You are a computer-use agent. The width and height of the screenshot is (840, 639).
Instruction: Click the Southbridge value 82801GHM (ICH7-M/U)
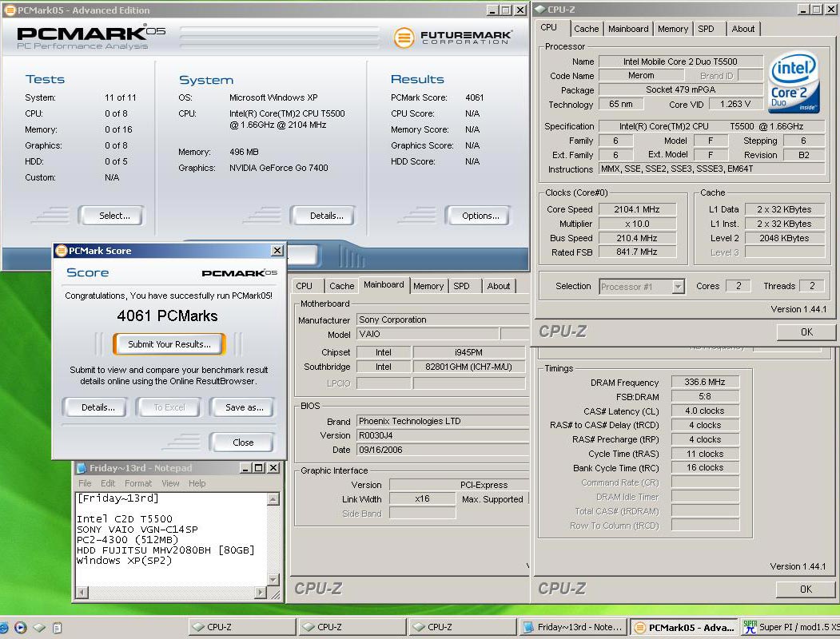pyautogui.click(x=468, y=367)
